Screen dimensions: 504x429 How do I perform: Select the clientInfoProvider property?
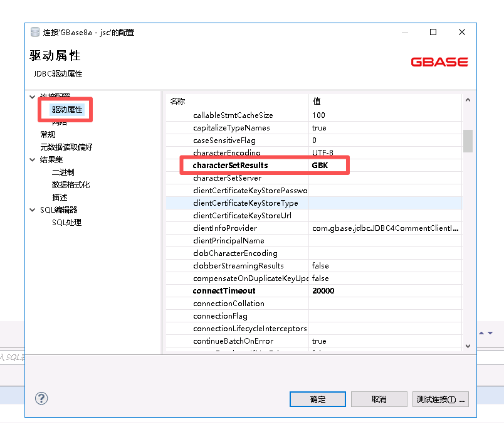pyautogui.click(x=225, y=228)
